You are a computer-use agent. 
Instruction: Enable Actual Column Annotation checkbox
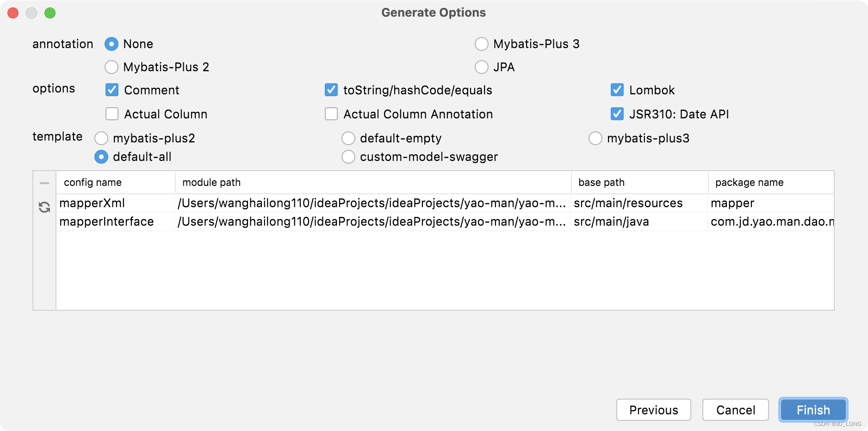click(x=331, y=114)
